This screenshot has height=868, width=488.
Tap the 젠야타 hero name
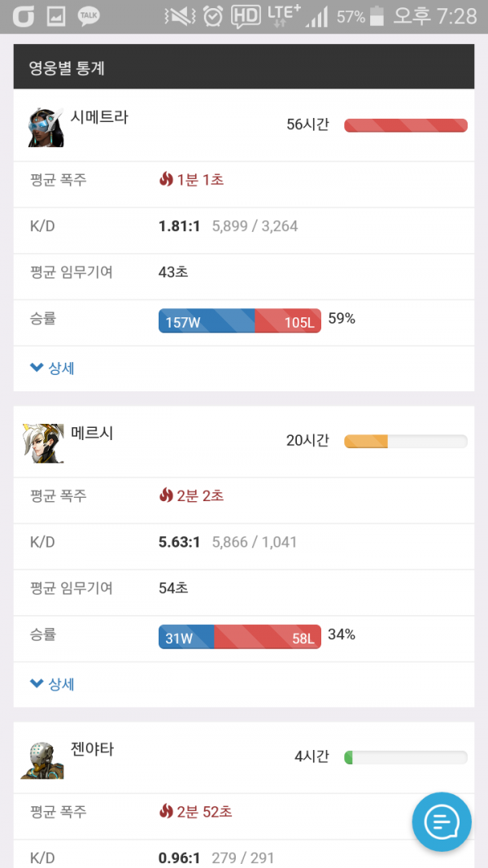[x=92, y=749]
